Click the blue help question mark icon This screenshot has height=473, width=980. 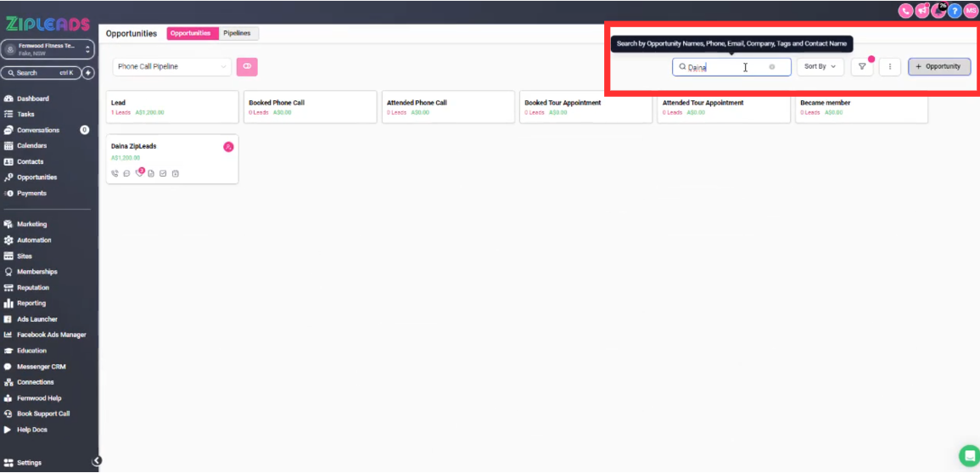(955, 11)
